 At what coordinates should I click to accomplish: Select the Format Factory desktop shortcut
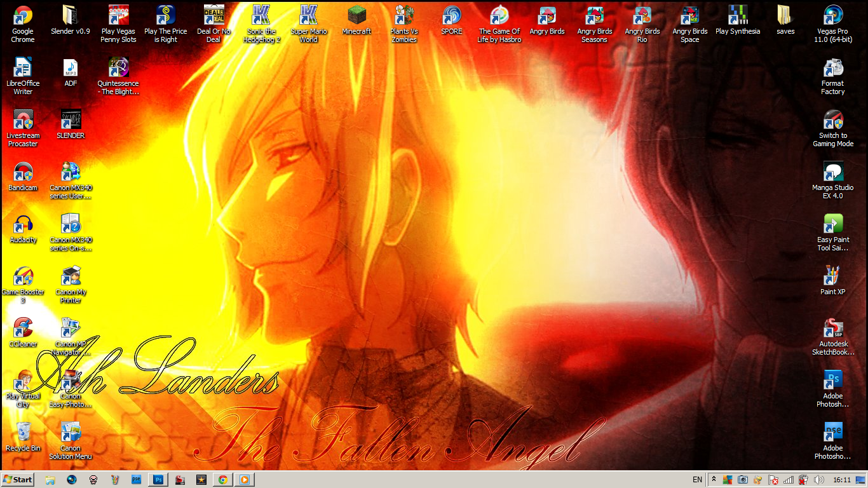tap(832, 69)
